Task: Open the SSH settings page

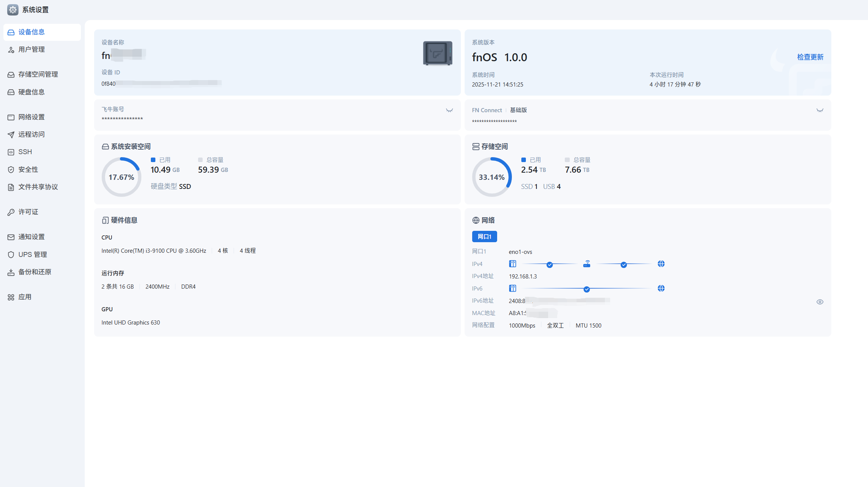Action: (x=25, y=152)
